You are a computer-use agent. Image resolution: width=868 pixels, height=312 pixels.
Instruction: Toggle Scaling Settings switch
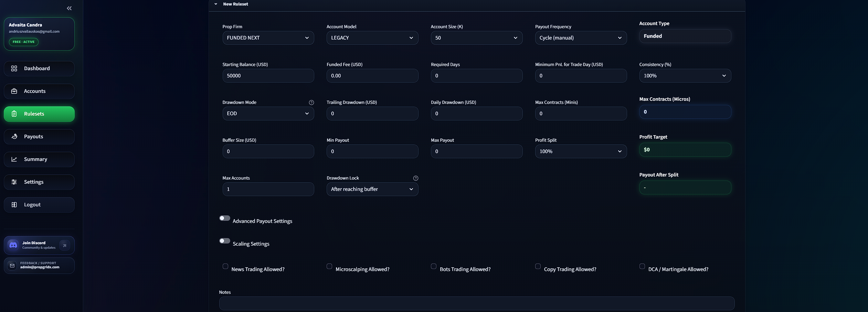tap(225, 241)
